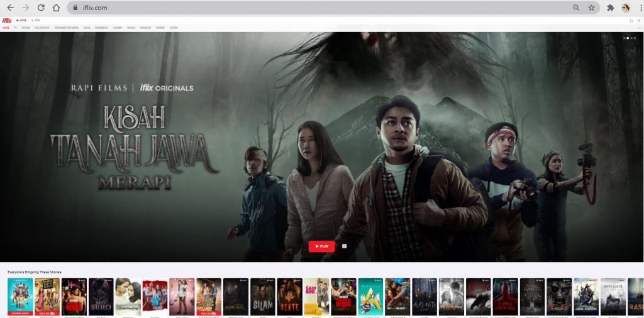Viewport: 644px width, 318px height.
Task: Click the trailer icon beside Play
Action: click(344, 246)
